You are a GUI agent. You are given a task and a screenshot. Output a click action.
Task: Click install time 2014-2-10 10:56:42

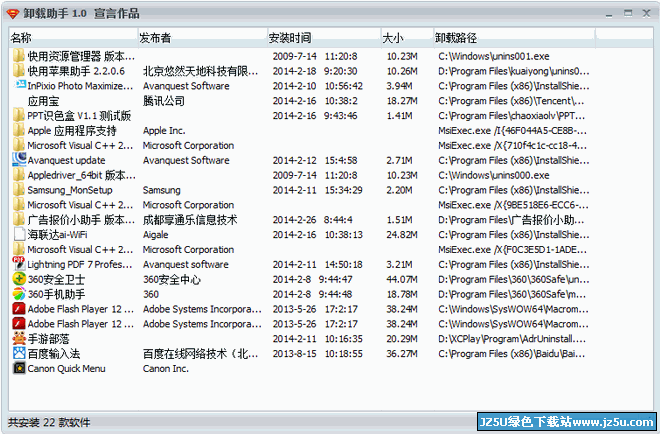[x=317, y=86]
